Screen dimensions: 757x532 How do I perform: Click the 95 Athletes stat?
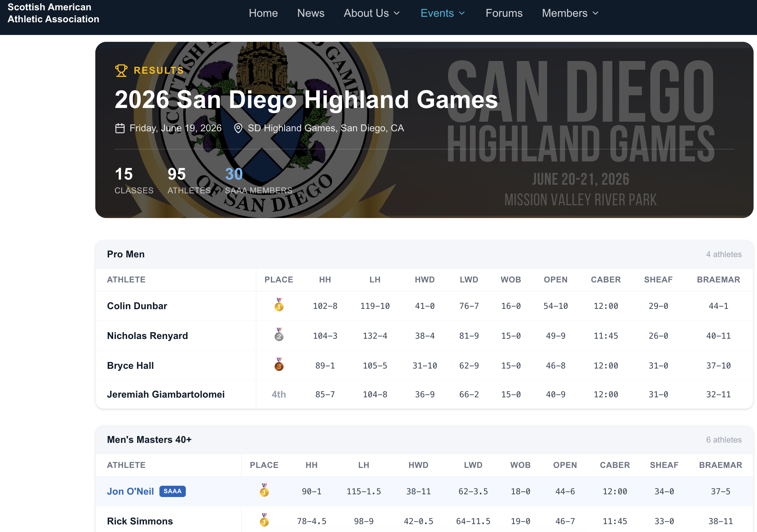pyautogui.click(x=189, y=181)
